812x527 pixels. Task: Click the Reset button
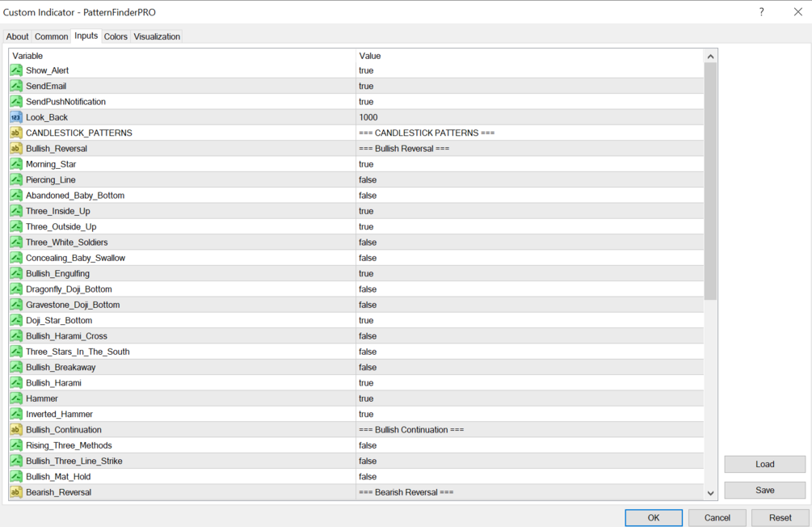[780, 517]
